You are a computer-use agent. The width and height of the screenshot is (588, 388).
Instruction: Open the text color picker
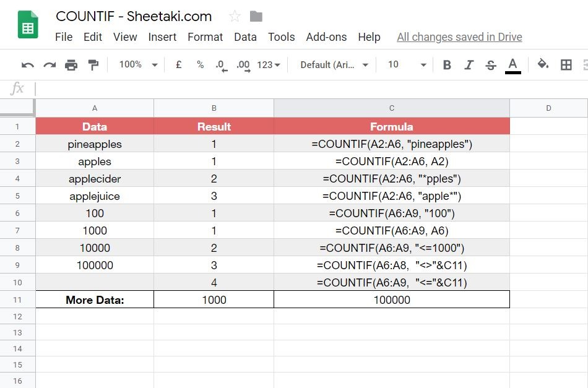point(512,64)
